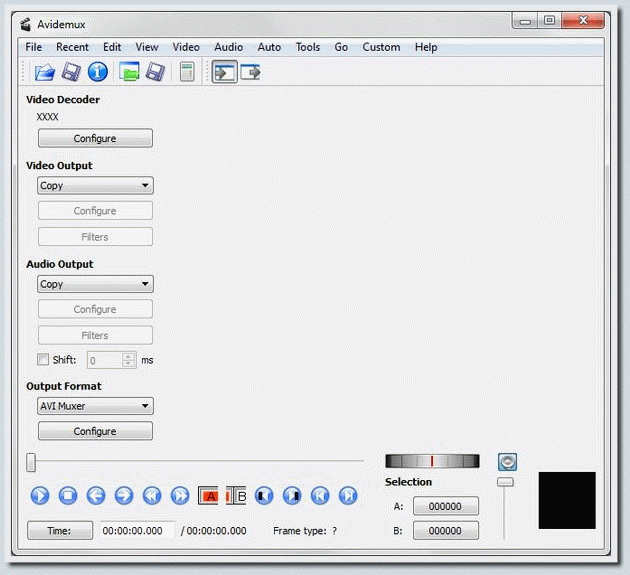Go to next frame with right arrow button
Viewport: 630px width, 575px height.
coord(124,495)
